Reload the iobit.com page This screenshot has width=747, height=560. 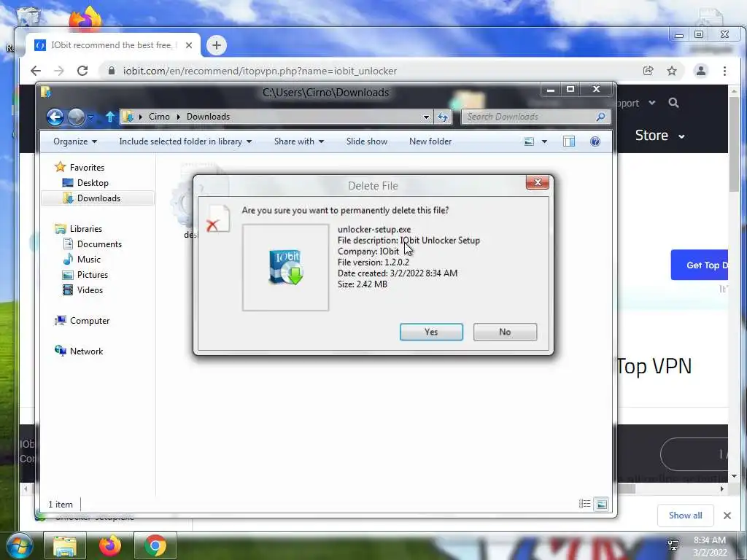pos(82,71)
